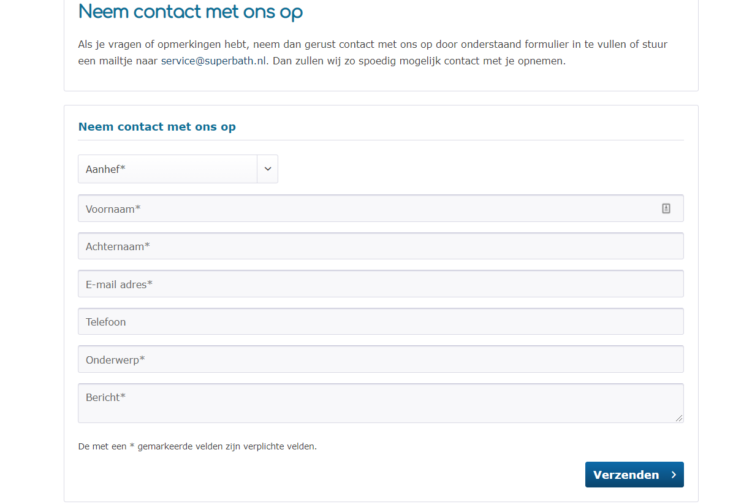
Task: Click the required fields note below Bericht
Action: [197, 446]
